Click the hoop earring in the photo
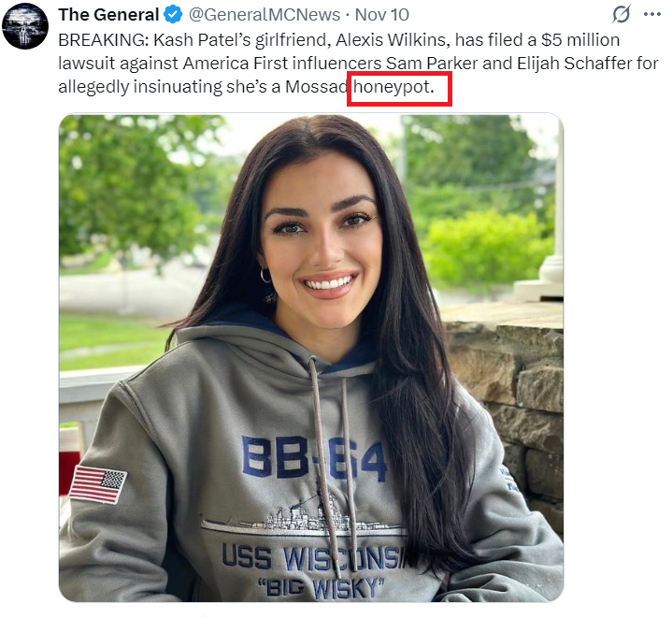 (265, 276)
